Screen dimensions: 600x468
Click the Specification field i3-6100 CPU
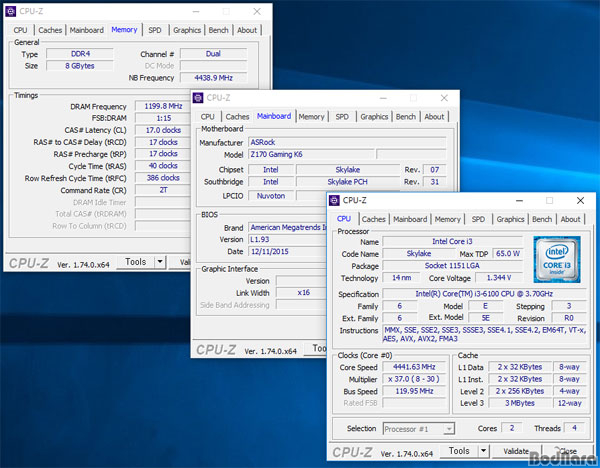[484, 294]
